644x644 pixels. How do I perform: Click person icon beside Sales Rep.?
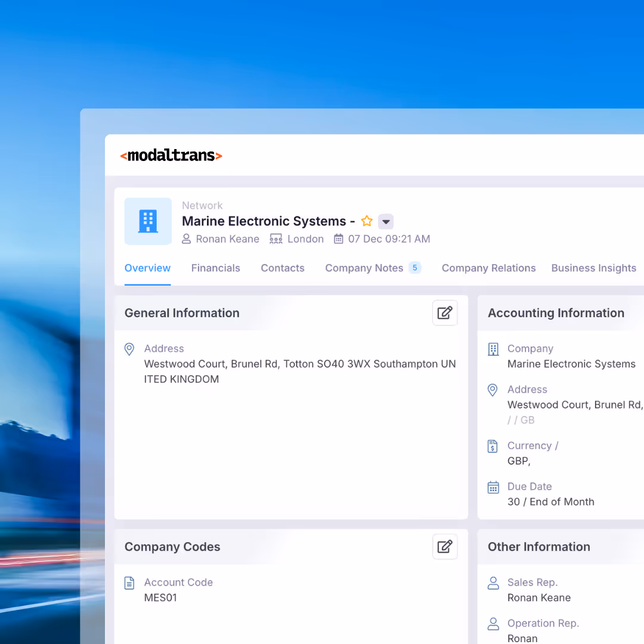493,583
